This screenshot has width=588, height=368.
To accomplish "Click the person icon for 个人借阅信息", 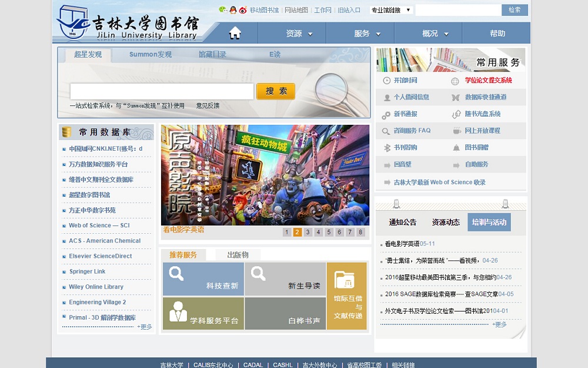I will point(387,98).
